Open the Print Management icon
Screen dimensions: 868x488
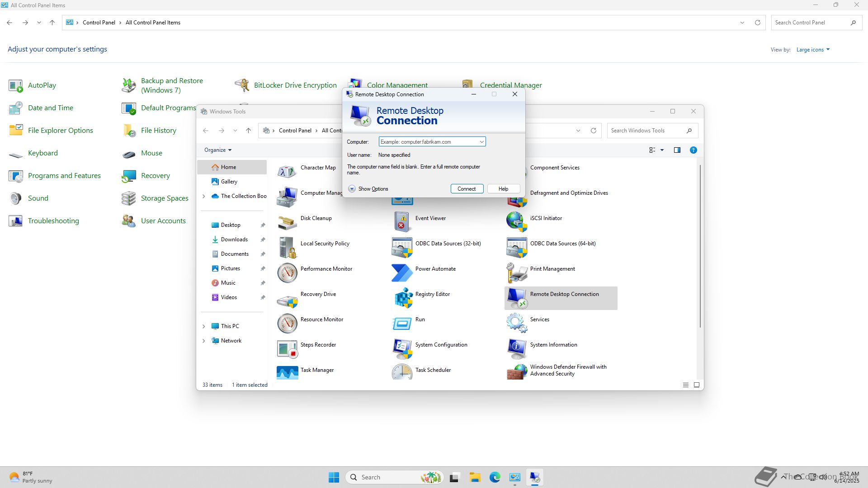[x=517, y=272]
